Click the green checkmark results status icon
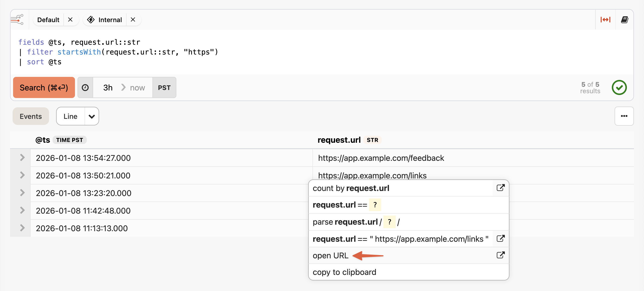The image size is (644, 291). click(x=620, y=87)
